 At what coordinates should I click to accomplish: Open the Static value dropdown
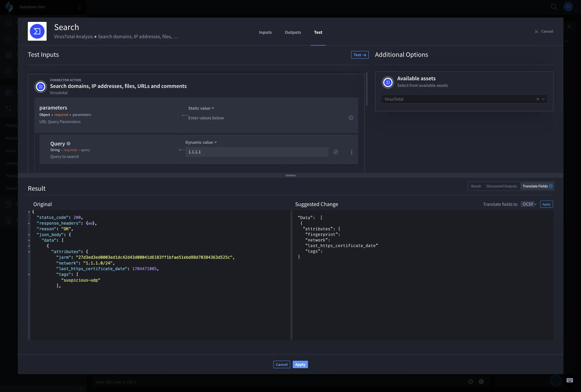201,108
